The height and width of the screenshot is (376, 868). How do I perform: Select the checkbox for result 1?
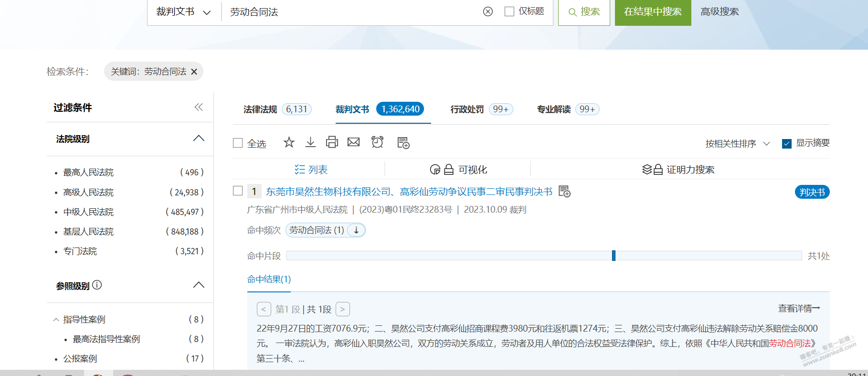pyautogui.click(x=238, y=191)
